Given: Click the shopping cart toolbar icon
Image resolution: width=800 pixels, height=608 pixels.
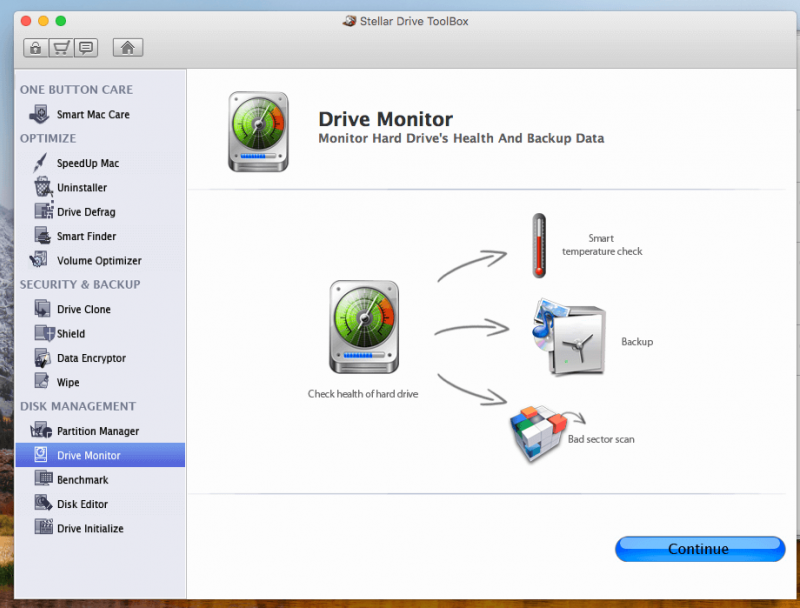Looking at the screenshot, I should (x=61, y=48).
